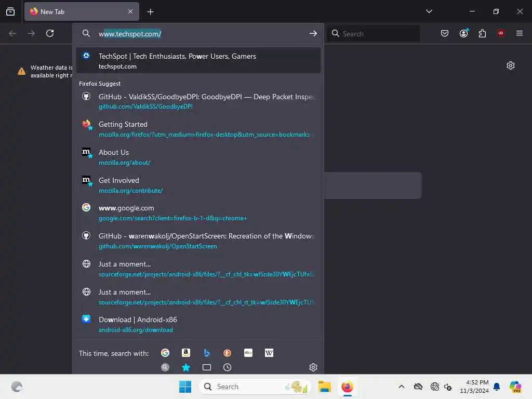Select GoodbyeDPI GitHub suggestion

198,101
